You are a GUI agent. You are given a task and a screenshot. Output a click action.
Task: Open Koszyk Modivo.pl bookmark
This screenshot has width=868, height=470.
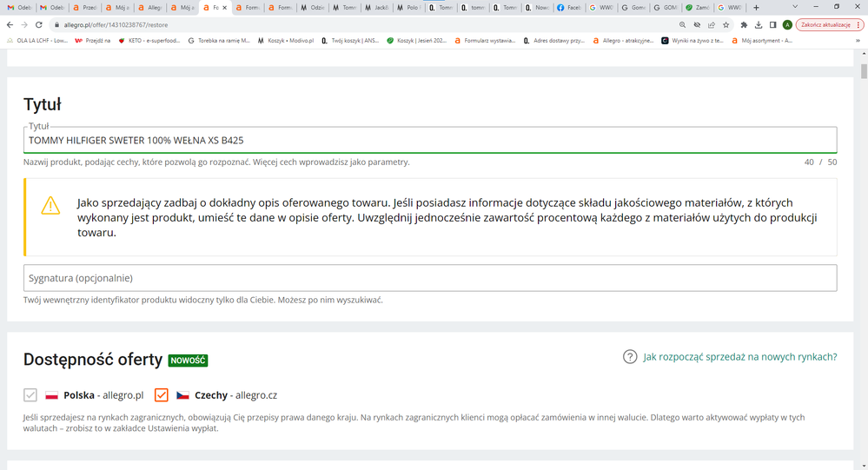286,41
